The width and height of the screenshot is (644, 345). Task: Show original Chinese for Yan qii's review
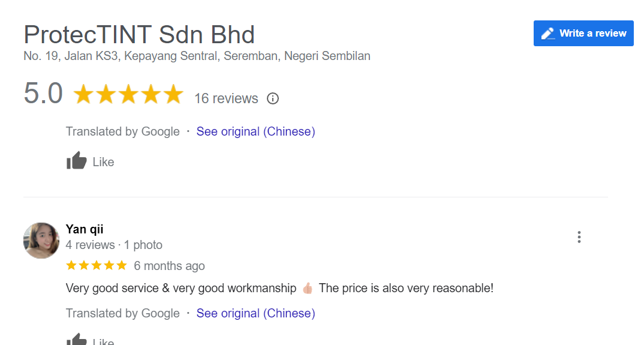(x=255, y=313)
